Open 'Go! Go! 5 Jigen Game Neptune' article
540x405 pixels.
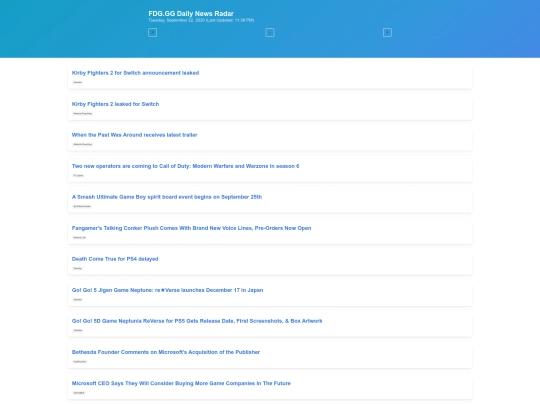point(167,290)
